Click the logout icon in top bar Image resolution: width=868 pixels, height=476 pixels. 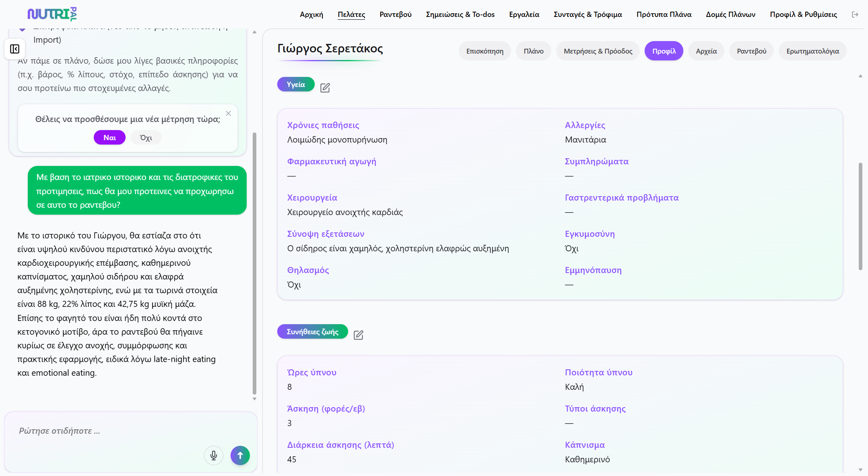(855, 14)
